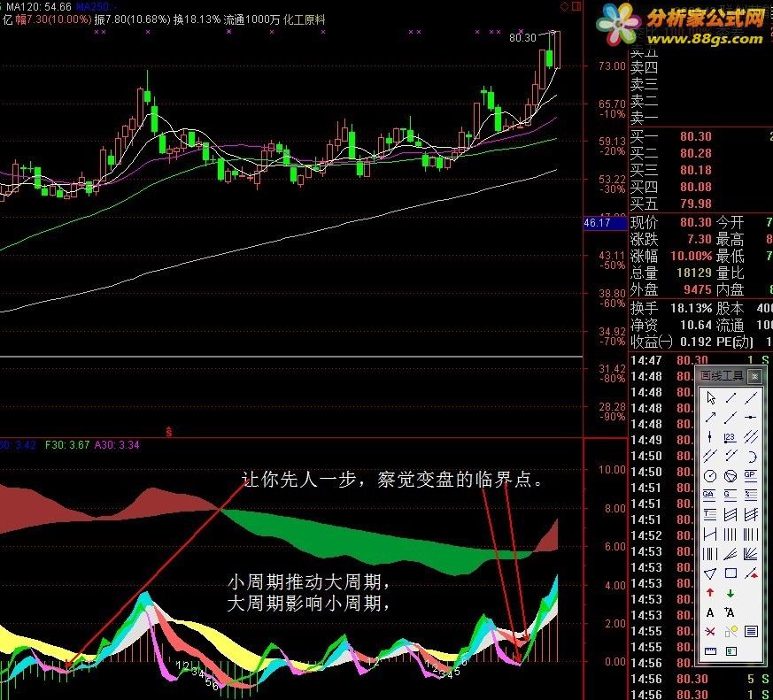Click the blue 46.17 price label

pos(605,223)
